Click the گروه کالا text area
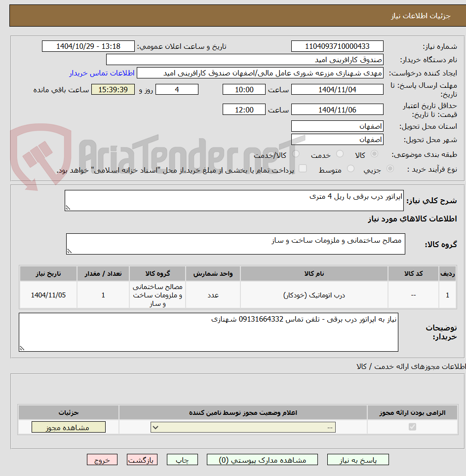The height and width of the screenshot is (476, 466). coord(235,244)
